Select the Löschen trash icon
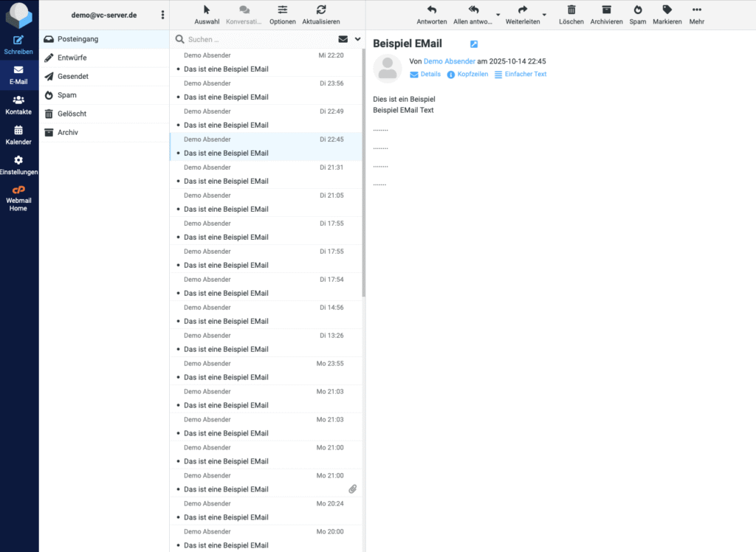Viewport: 756px width, 552px height. coord(571,12)
